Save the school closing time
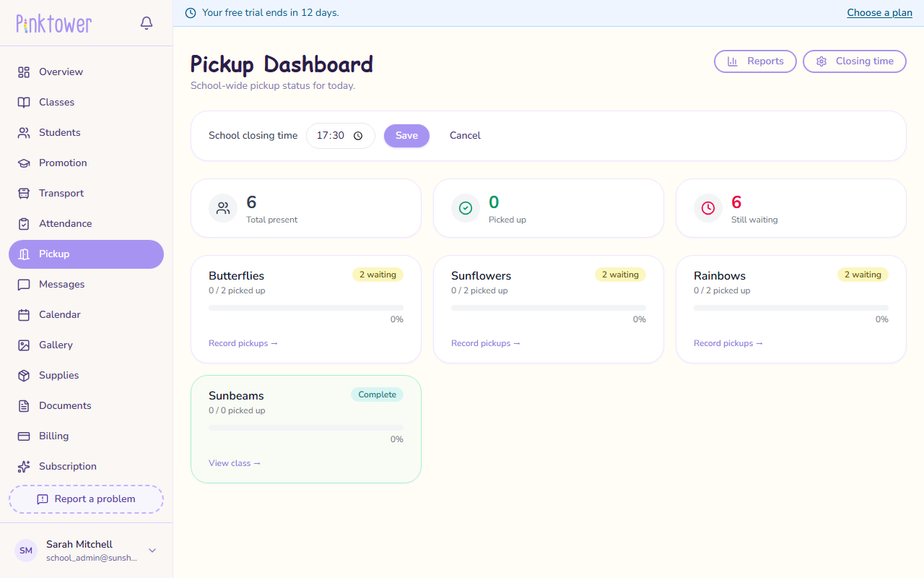The width and height of the screenshot is (924, 578). click(406, 136)
